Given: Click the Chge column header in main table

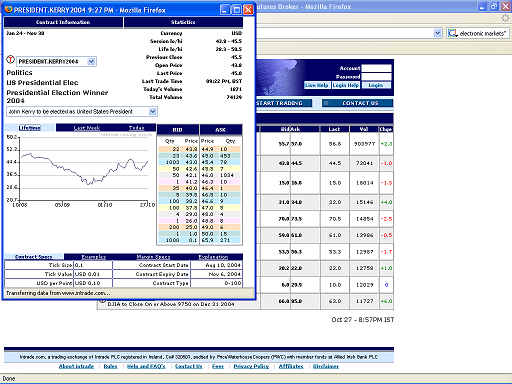Looking at the screenshot, I should 386,129.
